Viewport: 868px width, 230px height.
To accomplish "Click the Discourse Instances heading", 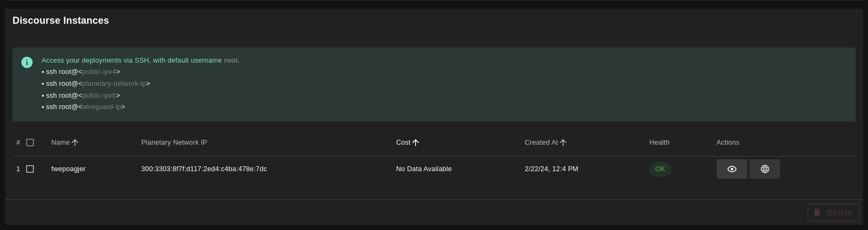I will 61,21.
